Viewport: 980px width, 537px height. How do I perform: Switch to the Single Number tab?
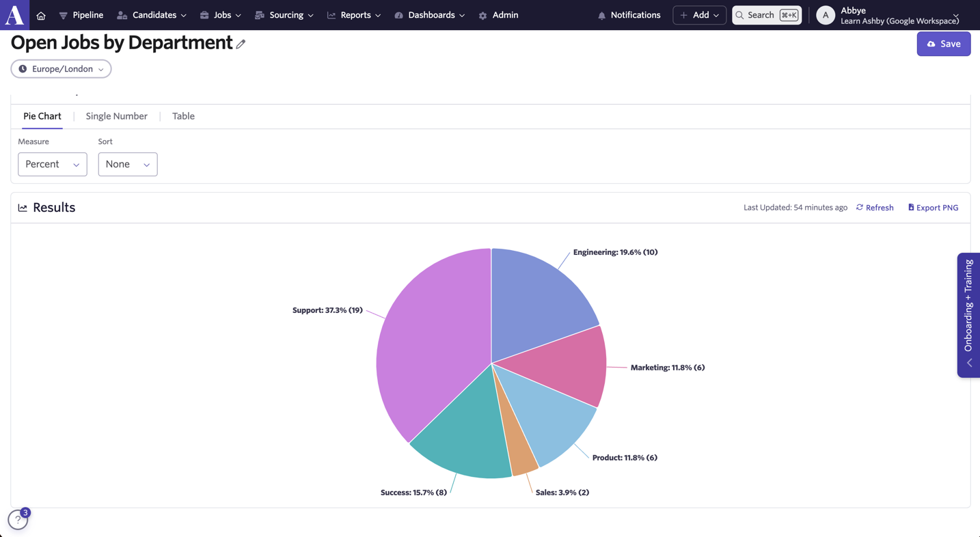click(x=117, y=116)
